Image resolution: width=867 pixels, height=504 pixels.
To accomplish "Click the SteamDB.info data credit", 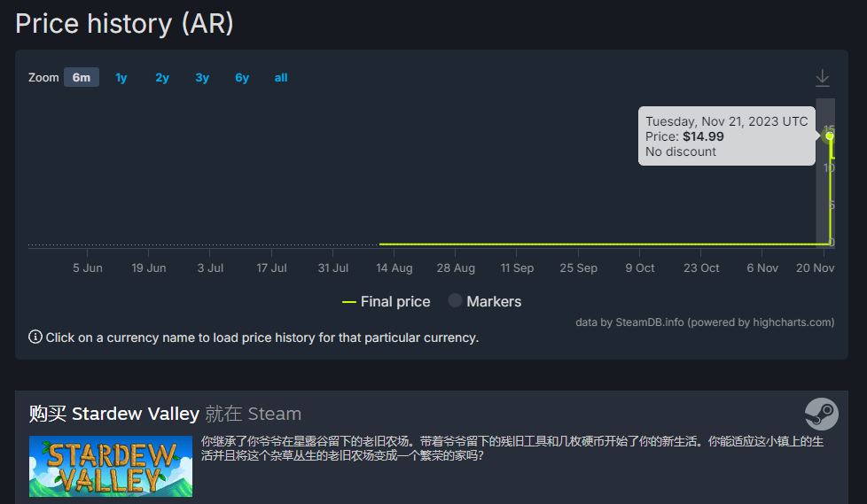I will click(705, 322).
